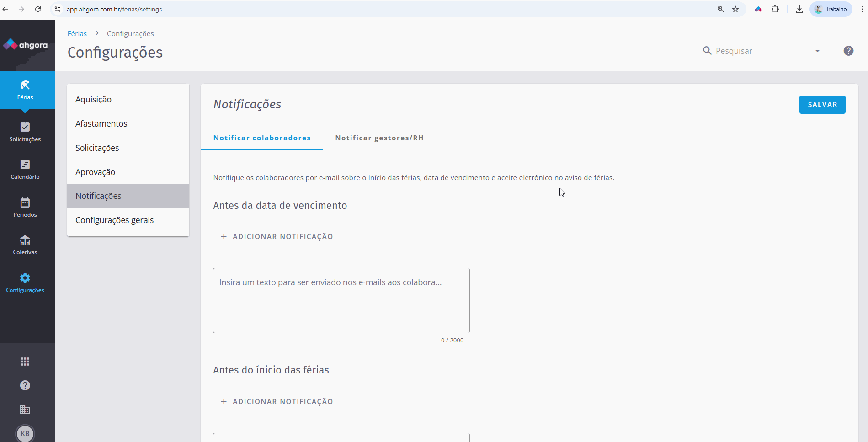This screenshot has height=442, width=868.
Task: Click the SALVAR button
Action: point(822,105)
